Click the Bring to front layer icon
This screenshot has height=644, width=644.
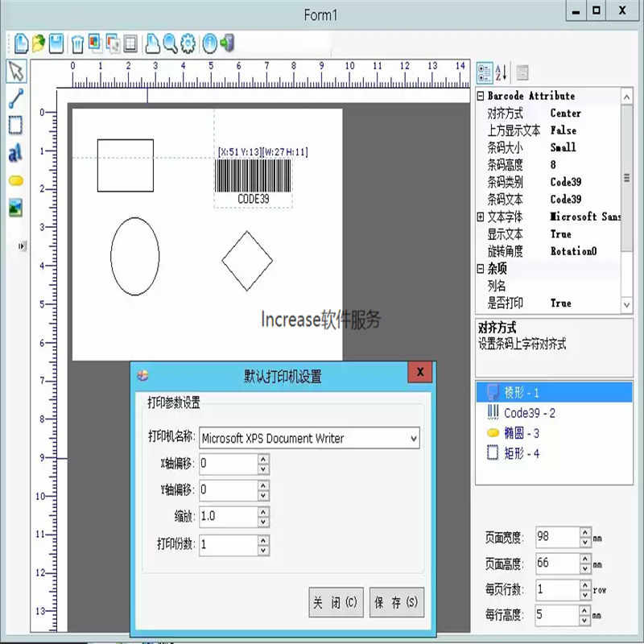[x=95, y=43]
